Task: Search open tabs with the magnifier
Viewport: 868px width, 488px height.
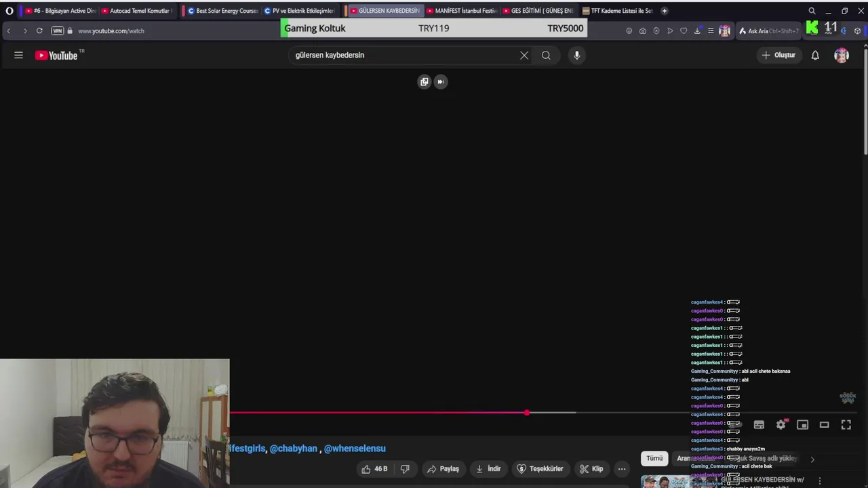Action: click(812, 11)
